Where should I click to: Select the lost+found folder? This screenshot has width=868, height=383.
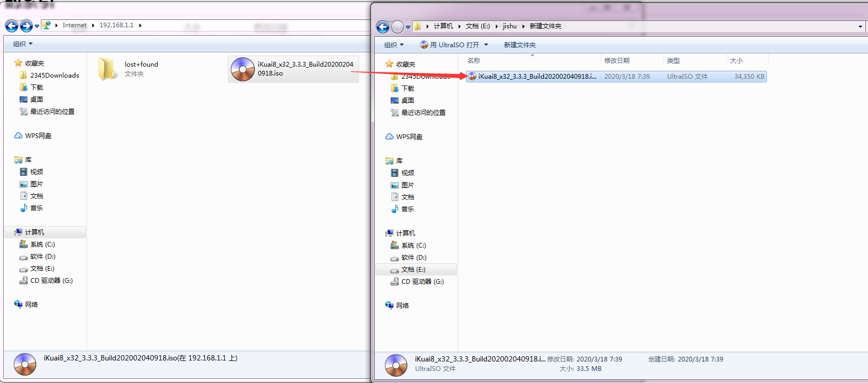(128, 69)
